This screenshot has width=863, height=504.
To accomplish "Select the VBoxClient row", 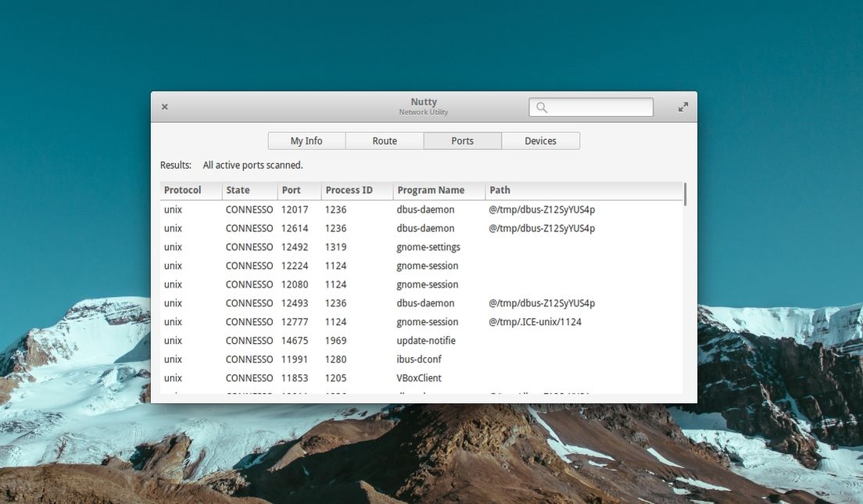I will [419, 378].
